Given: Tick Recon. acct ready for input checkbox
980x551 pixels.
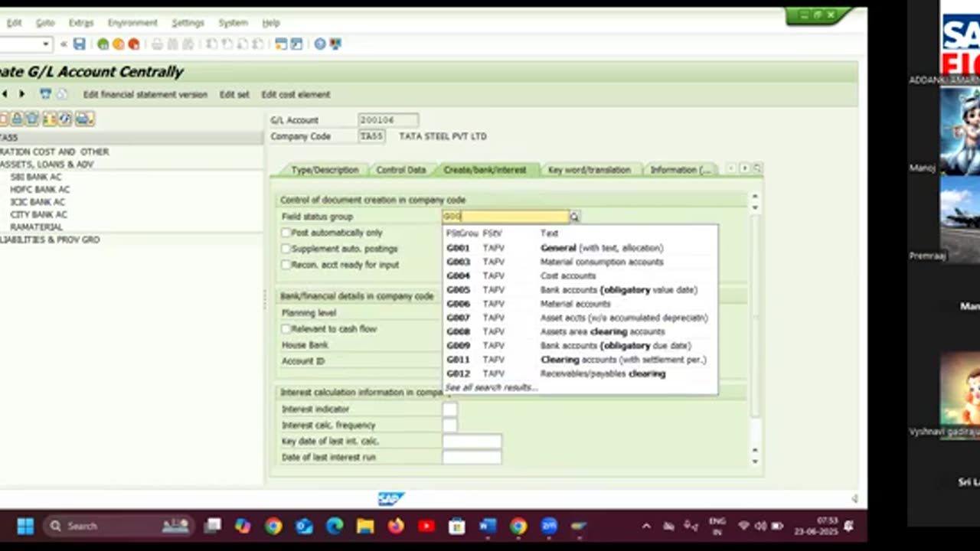Looking at the screenshot, I should click(x=286, y=265).
